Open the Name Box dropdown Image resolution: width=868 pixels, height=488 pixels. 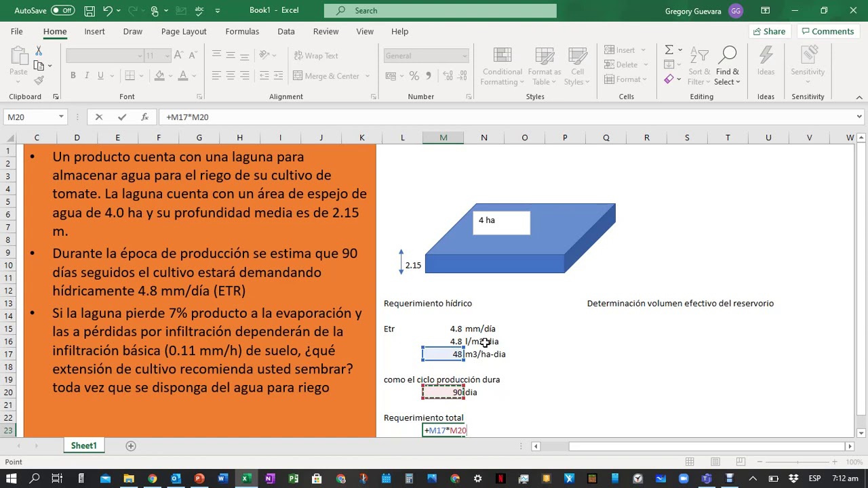61,117
